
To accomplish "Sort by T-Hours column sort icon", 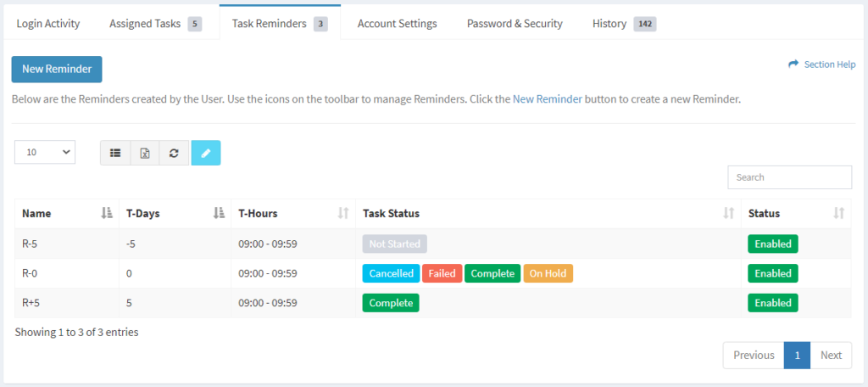I will pyautogui.click(x=343, y=214).
